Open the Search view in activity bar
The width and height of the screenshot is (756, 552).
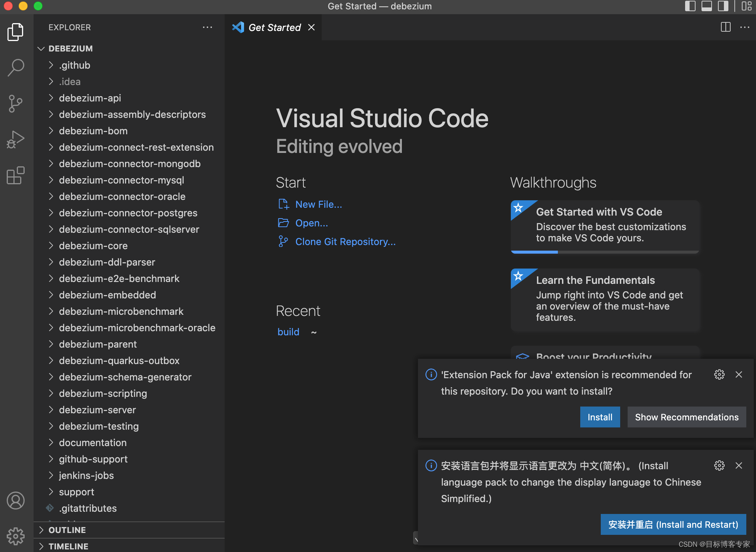pyautogui.click(x=16, y=68)
